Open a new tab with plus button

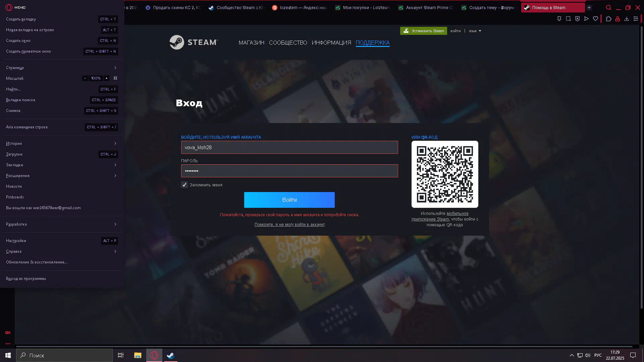click(589, 7)
